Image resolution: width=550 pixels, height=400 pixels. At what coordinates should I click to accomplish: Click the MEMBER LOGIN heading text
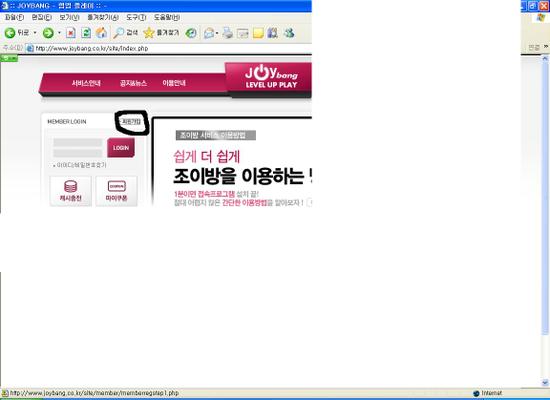(67, 122)
